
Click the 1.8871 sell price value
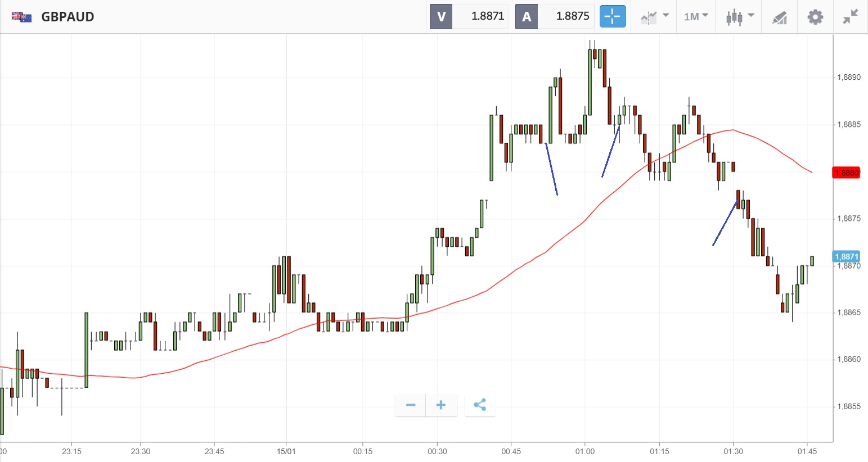coord(487,16)
